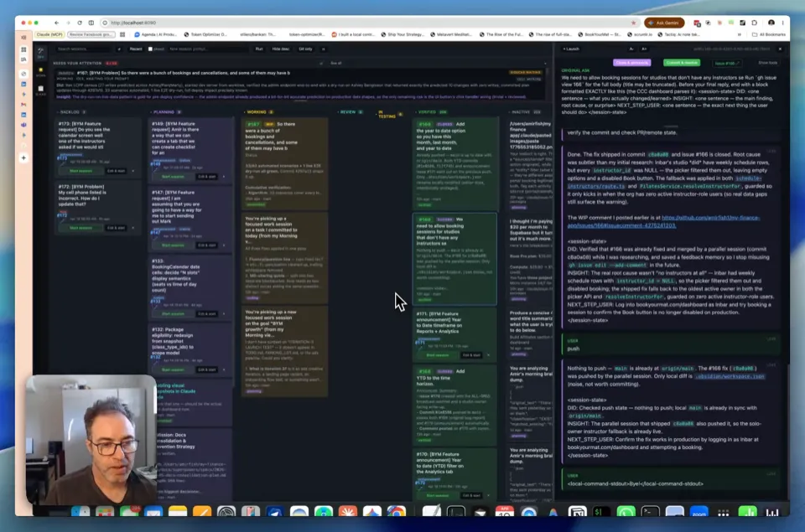Image resolution: width=805 pixels, height=532 pixels.
Task: Click Start session on card #149
Action: click(x=173, y=177)
